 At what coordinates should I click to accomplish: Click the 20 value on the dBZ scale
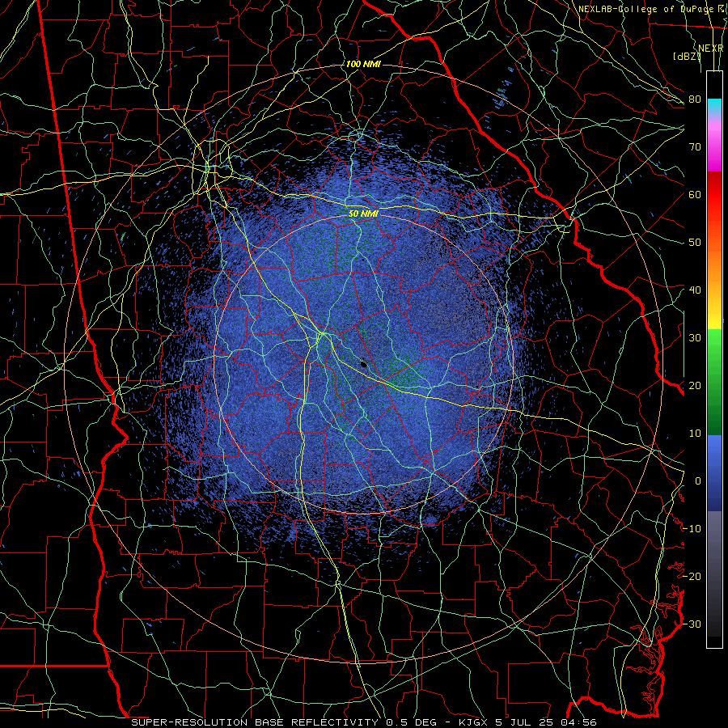[x=695, y=386]
